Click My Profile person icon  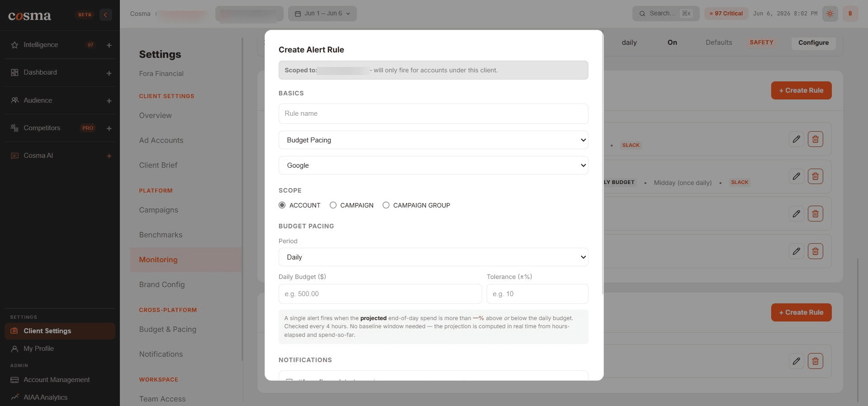pos(14,349)
